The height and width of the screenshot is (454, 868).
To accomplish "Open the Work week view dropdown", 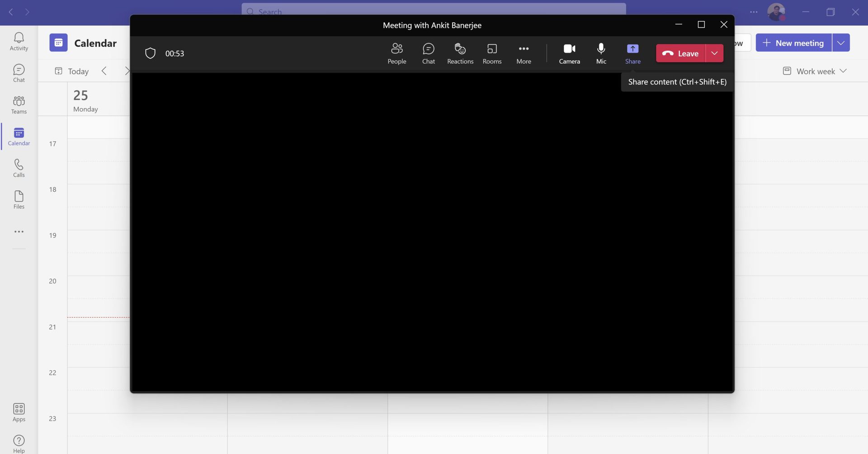I will click(815, 71).
